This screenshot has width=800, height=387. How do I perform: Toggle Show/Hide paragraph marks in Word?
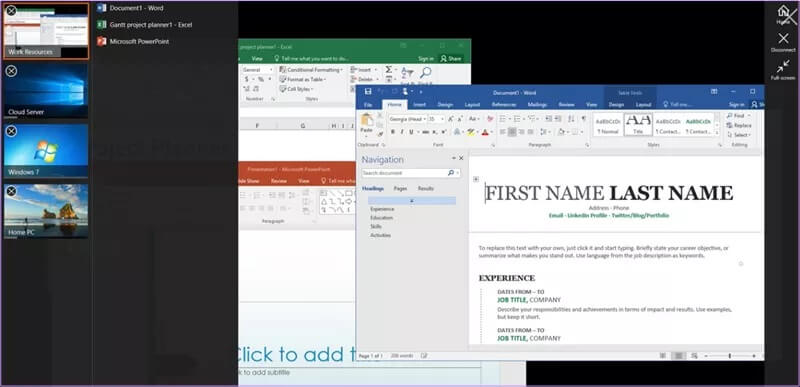point(583,118)
